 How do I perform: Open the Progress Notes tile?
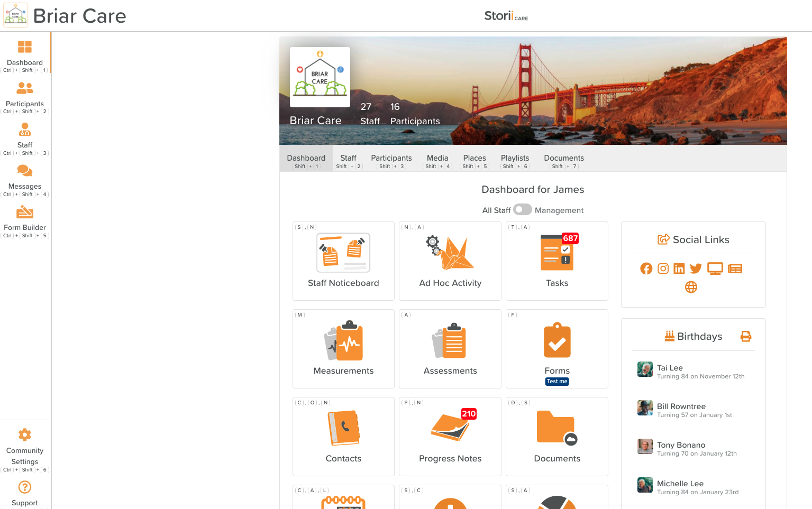click(450, 437)
